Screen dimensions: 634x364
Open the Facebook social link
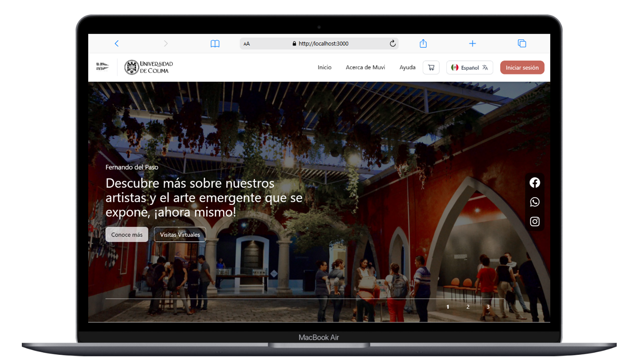click(x=535, y=183)
